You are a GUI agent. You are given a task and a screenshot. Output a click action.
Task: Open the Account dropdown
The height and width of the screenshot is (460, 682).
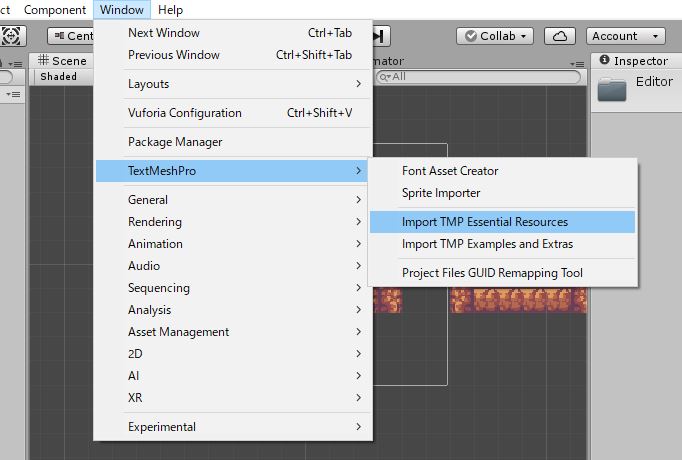[625, 36]
